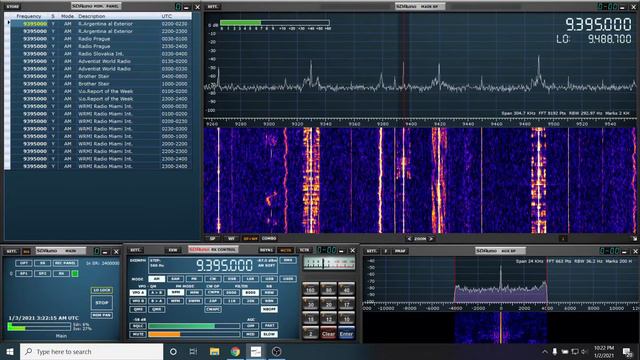Select the 160 band keypad button
Image resolution: width=640 pixels, height=360 pixels.
coord(311,289)
